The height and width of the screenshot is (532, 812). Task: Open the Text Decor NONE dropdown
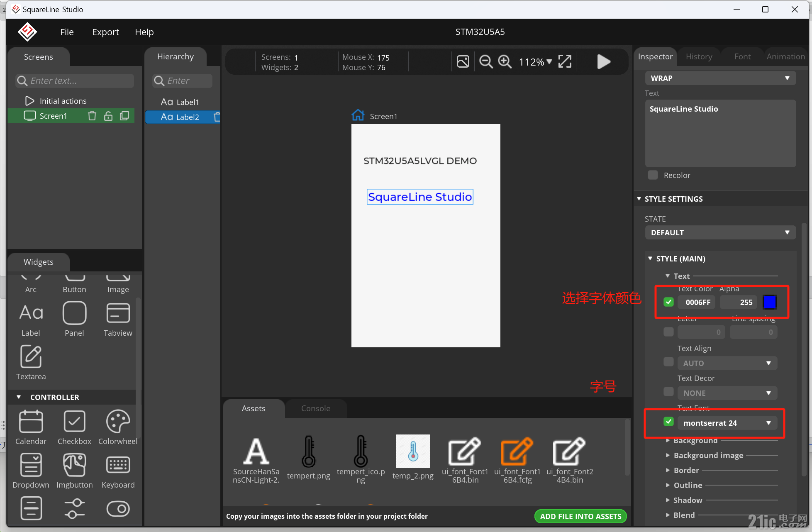click(727, 393)
